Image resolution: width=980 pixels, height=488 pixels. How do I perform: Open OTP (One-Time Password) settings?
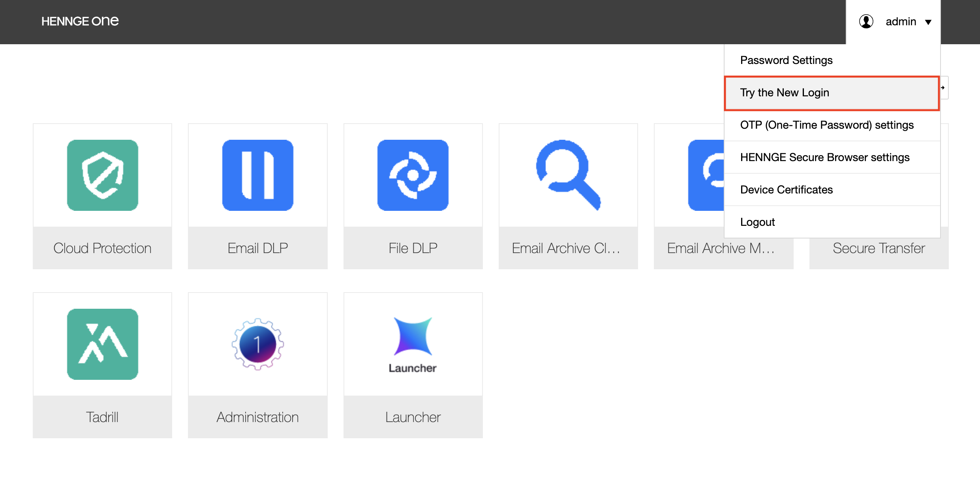(832, 125)
